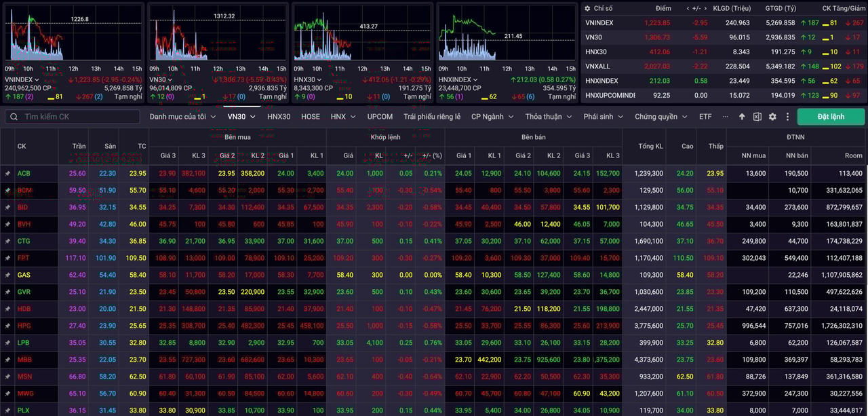Show more categories via ellipsis icon

(x=726, y=117)
